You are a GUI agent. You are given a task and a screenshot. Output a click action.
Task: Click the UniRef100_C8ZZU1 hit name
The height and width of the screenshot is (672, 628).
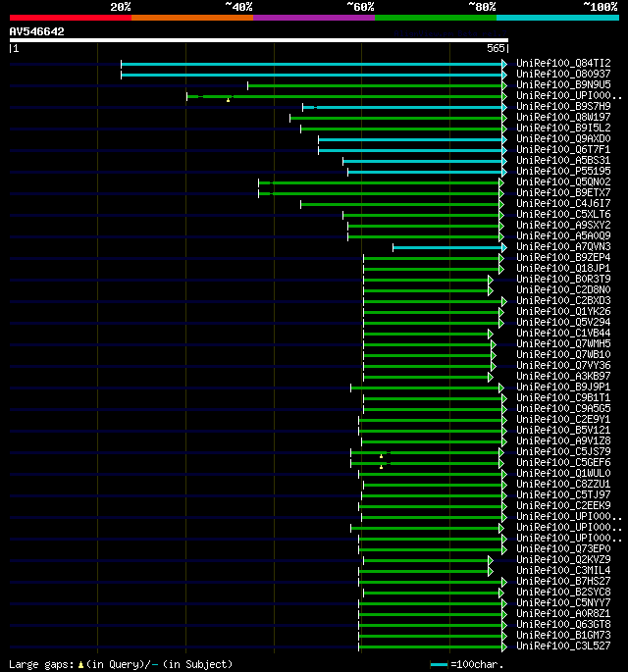(563, 484)
